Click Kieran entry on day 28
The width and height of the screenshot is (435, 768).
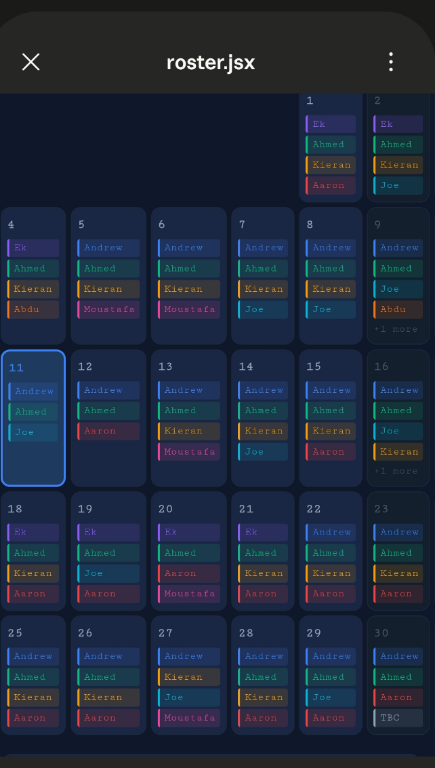pos(263,697)
